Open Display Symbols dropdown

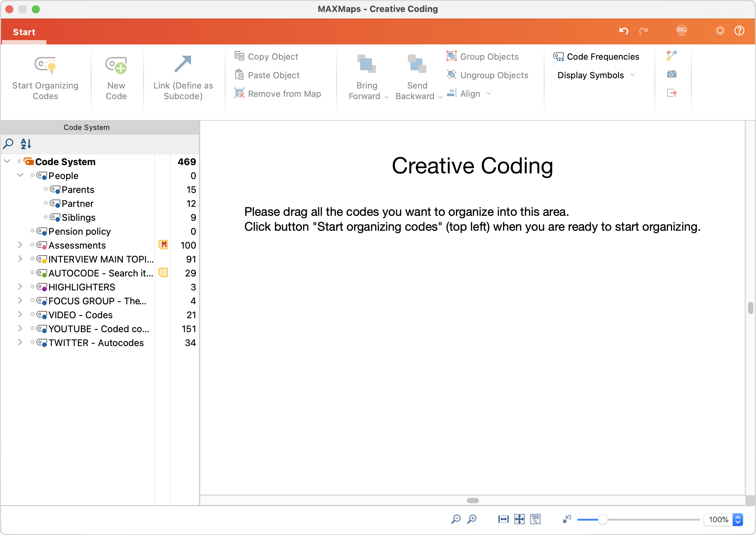(596, 75)
